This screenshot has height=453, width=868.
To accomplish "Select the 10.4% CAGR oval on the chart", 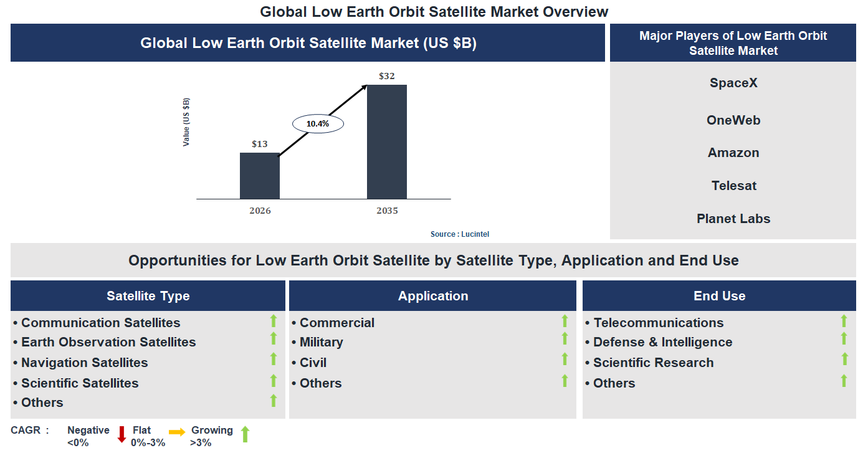I will (x=318, y=123).
